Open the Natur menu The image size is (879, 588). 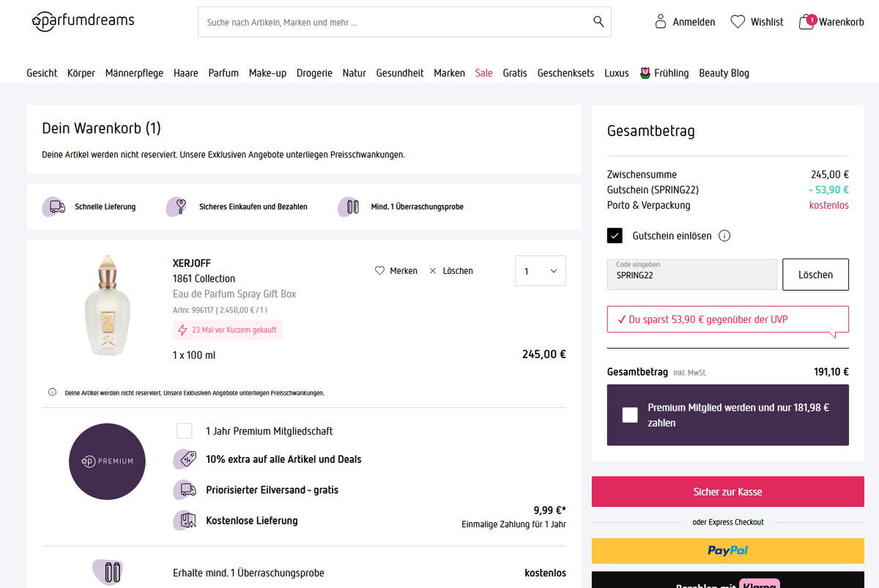[x=355, y=73]
